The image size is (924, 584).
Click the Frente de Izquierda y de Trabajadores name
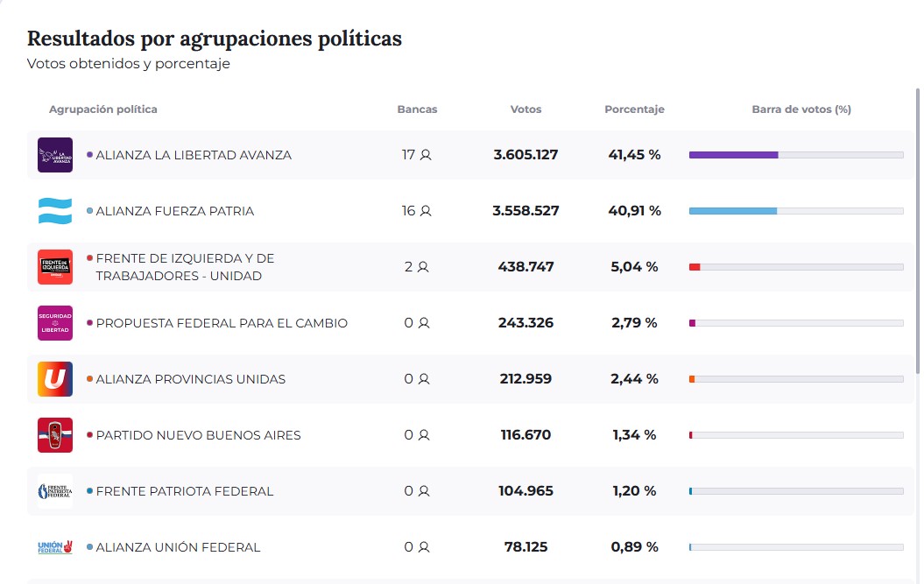click(x=186, y=266)
